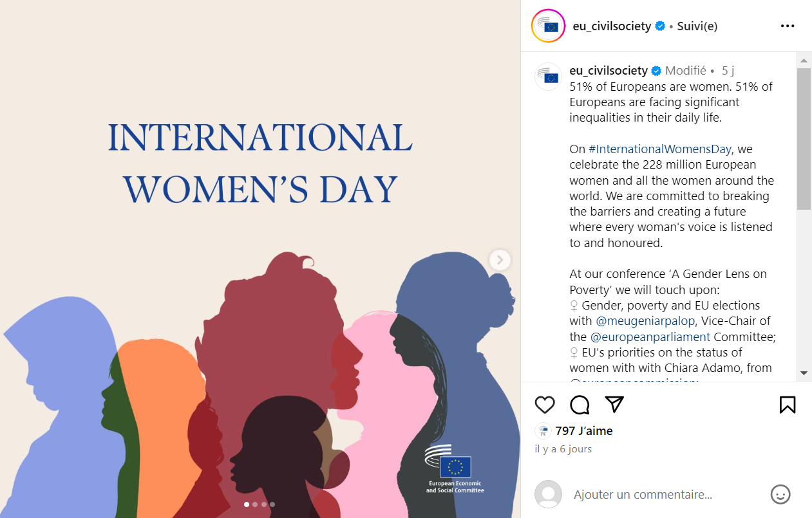Like the post with the heart icon
Viewport: 812px width, 518px height.
click(x=545, y=405)
